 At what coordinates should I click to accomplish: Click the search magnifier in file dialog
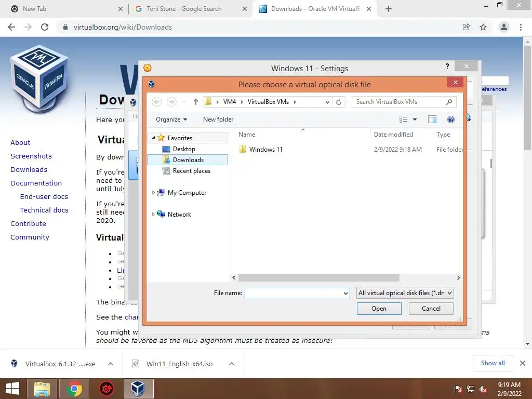(x=449, y=102)
